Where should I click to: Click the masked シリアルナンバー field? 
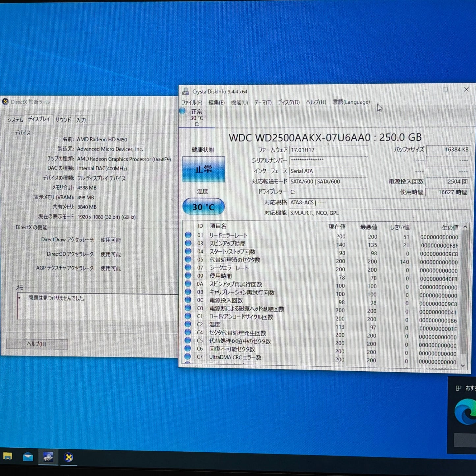[328, 160]
